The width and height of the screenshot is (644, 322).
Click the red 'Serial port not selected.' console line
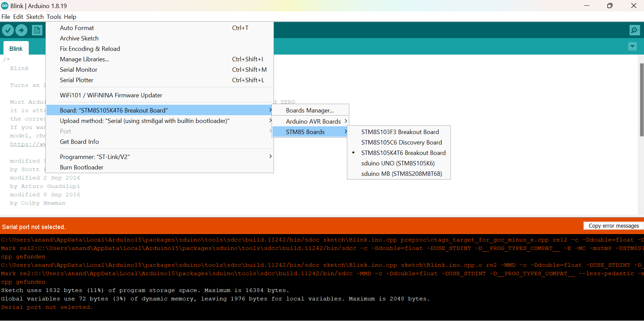click(x=47, y=307)
